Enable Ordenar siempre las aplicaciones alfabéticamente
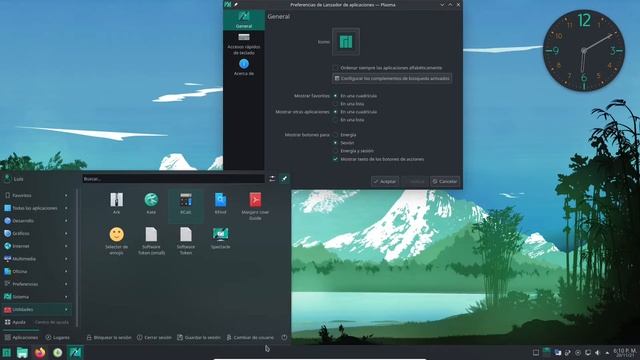 click(x=388, y=68)
